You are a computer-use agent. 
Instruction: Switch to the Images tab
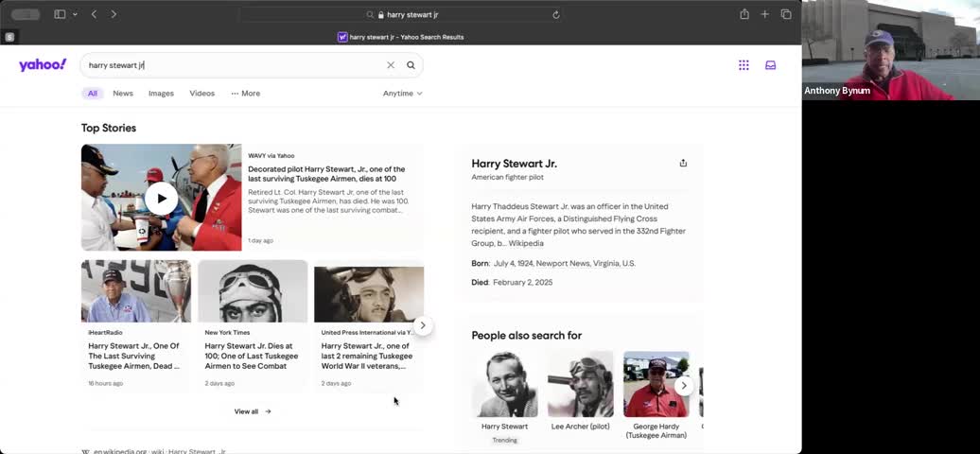click(x=161, y=94)
